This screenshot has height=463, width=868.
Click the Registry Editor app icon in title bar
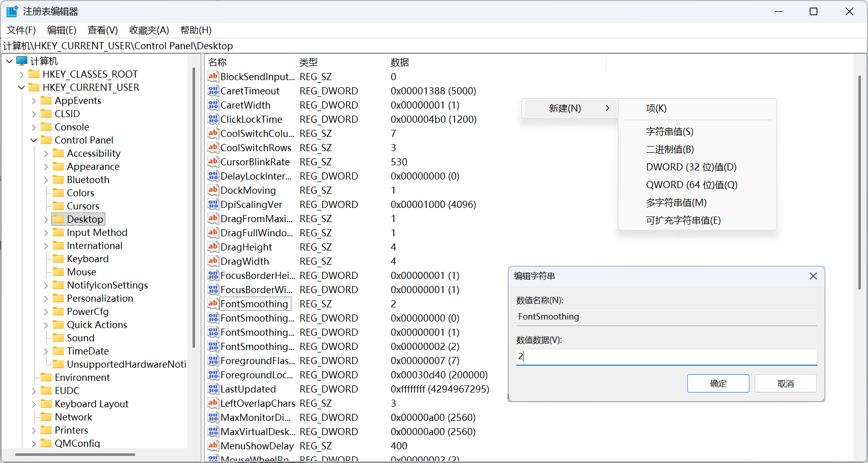[x=12, y=11]
